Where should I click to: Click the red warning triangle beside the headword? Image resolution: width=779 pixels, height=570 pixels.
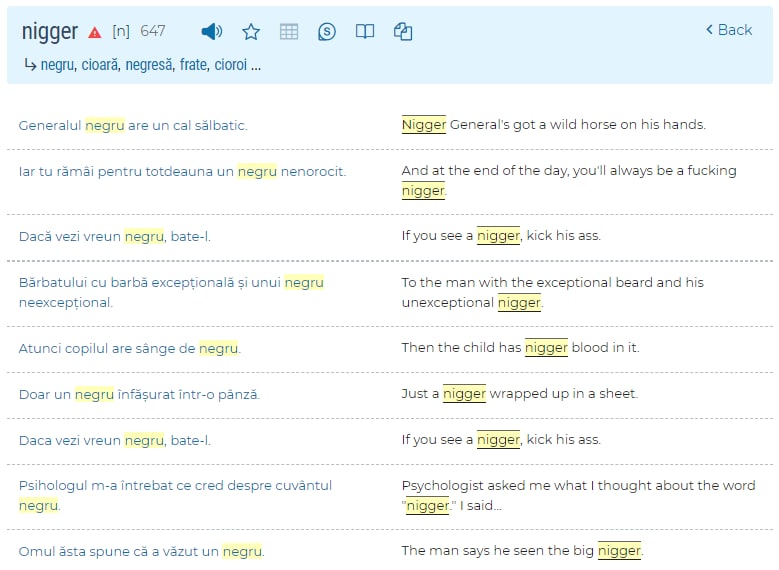coord(94,33)
